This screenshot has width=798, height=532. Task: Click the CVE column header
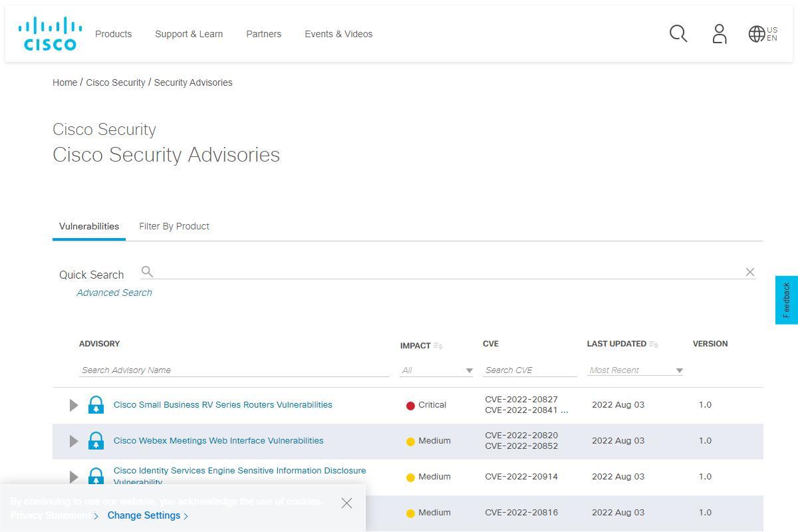pos(491,344)
